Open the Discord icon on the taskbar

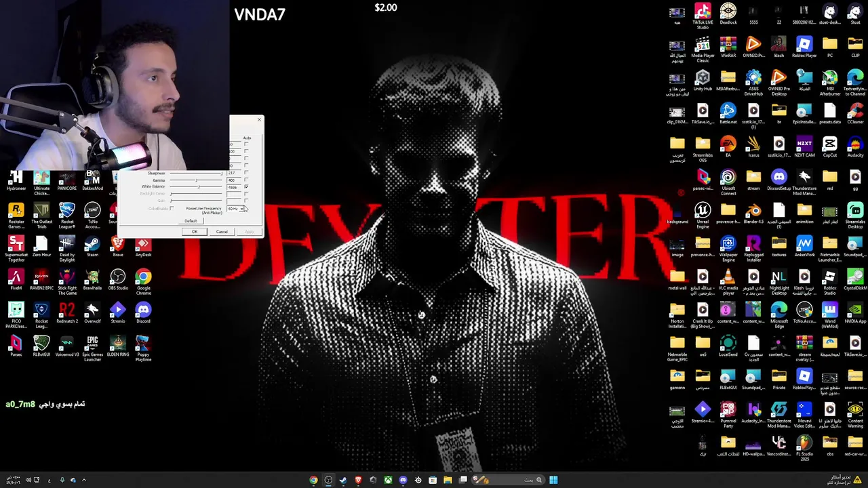[403, 480]
